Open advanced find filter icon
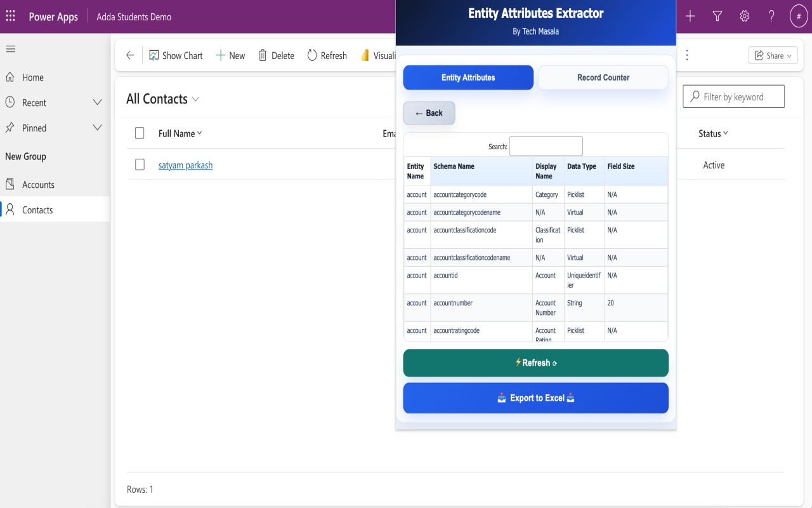 click(717, 17)
